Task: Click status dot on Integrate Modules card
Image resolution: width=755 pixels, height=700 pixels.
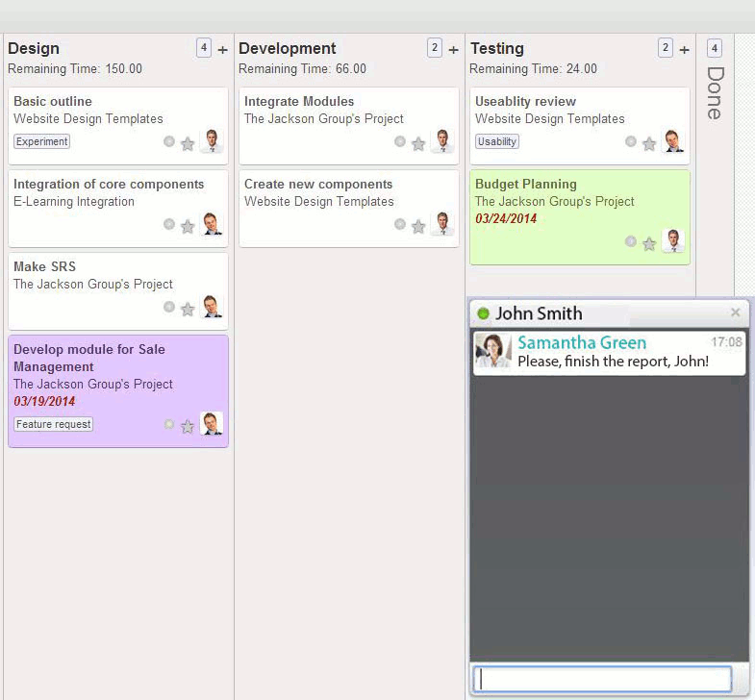Action: point(400,141)
